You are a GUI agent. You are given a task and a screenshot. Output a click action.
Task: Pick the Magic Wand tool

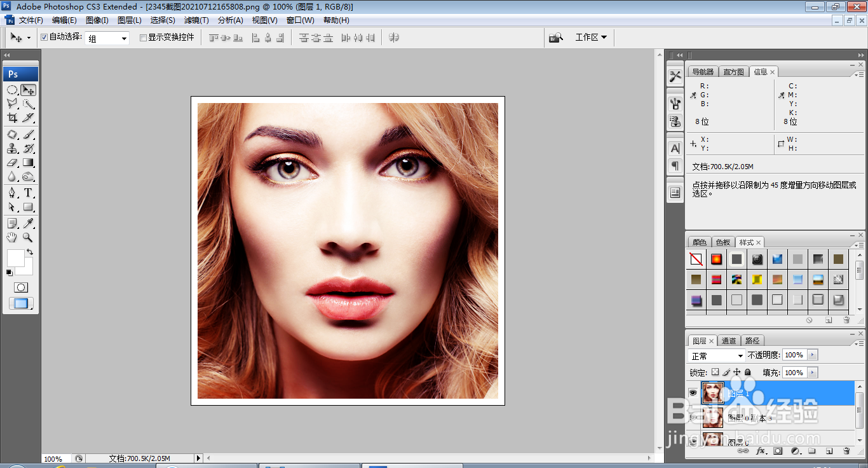(29, 104)
